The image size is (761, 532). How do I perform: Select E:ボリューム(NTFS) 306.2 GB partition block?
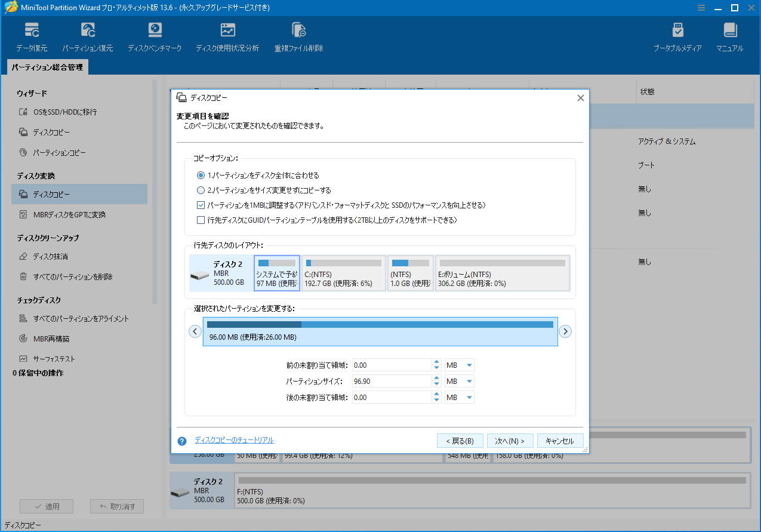click(x=503, y=273)
